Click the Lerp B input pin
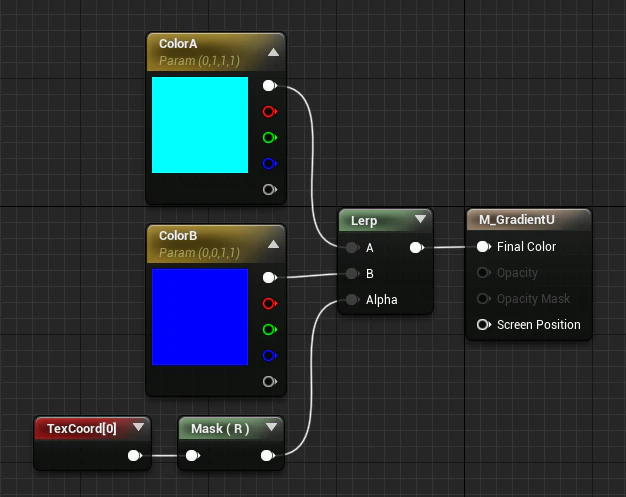The width and height of the screenshot is (626, 497). (353, 273)
